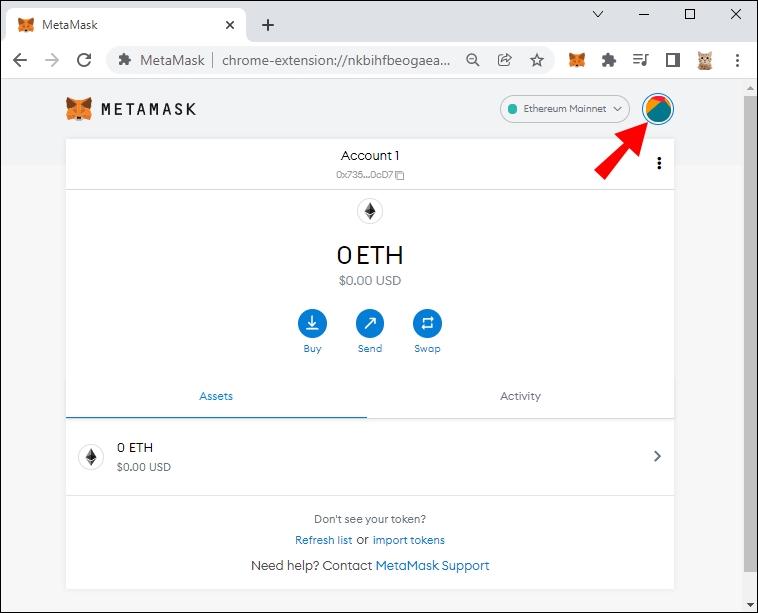Viewport: 758px width, 613px height.
Task: Open account options three-dot menu
Action: (x=659, y=163)
